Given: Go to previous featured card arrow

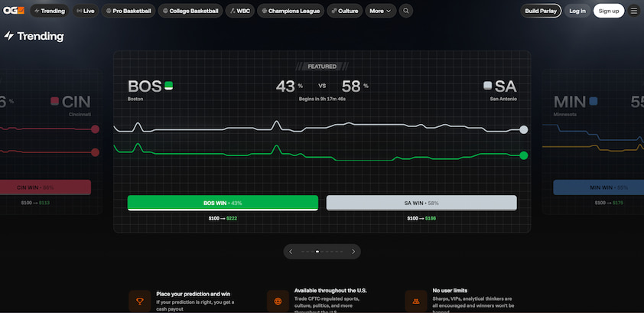Looking at the screenshot, I should [291, 251].
